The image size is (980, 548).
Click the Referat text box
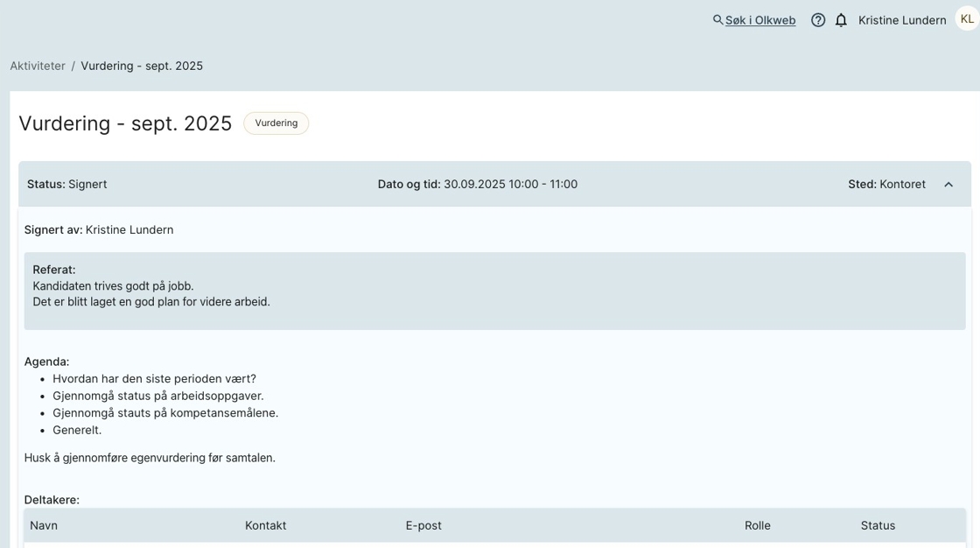click(494, 292)
